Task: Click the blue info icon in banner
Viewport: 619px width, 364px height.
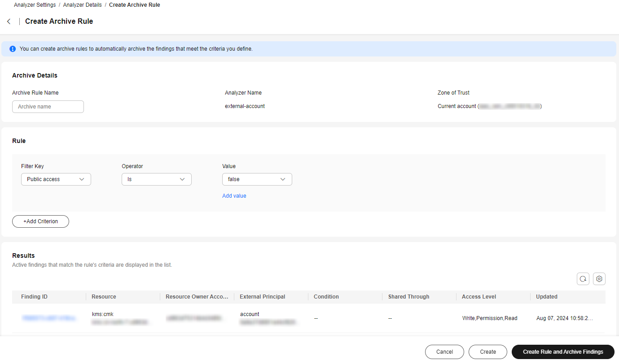Action: tap(13, 49)
